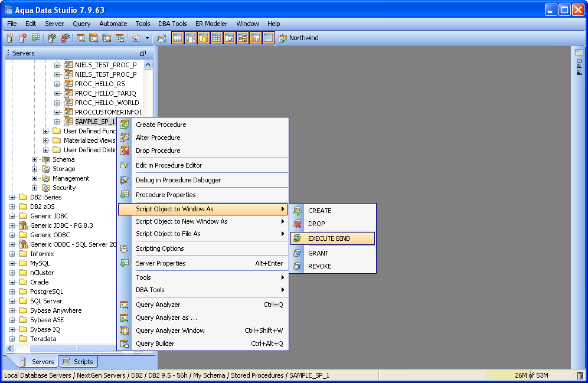This screenshot has height=383, width=588.
Task: Click the Generic JDBC - PG 8.3 server icon
Action: (23, 225)
